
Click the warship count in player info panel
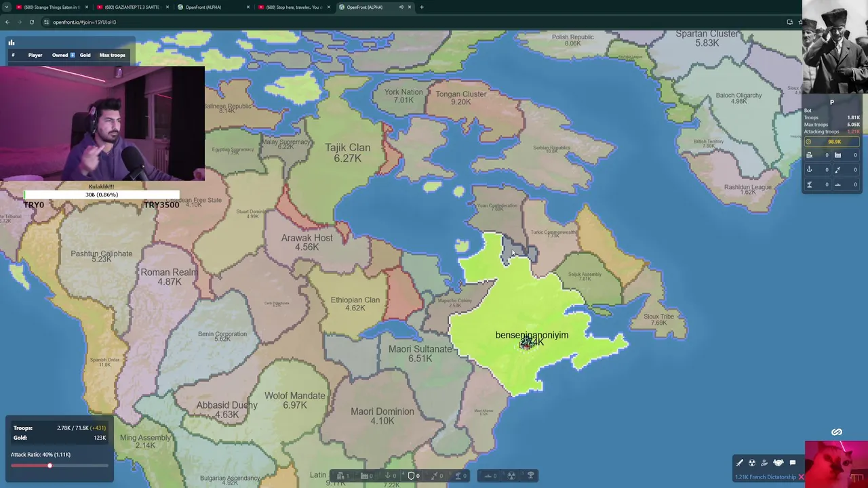tap(837, 184)
